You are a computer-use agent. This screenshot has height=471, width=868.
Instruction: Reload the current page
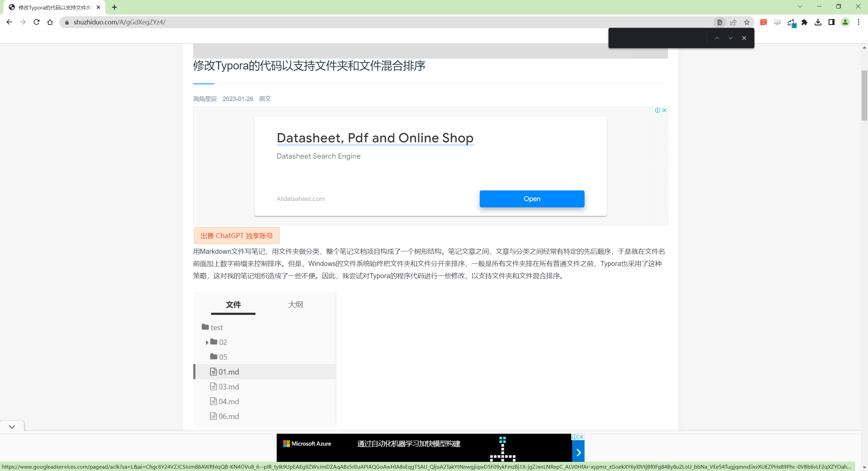[36, 22]
